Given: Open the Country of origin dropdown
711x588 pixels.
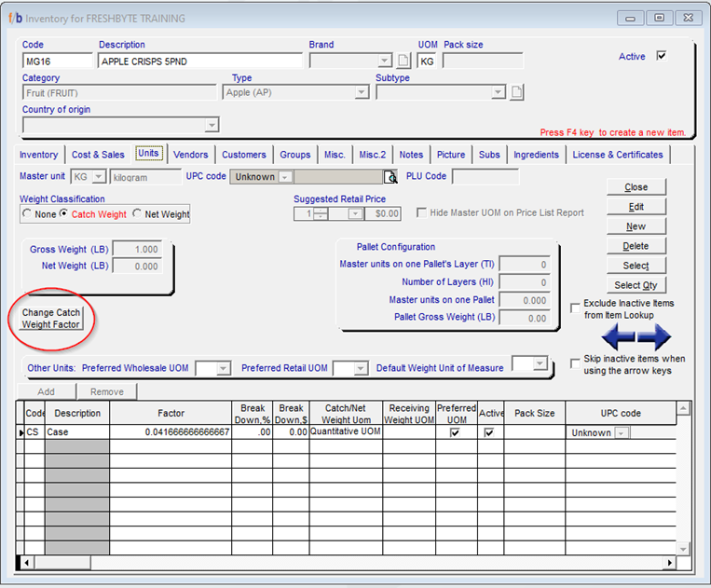Looking at the screenshot, I should tap(212, 125).
